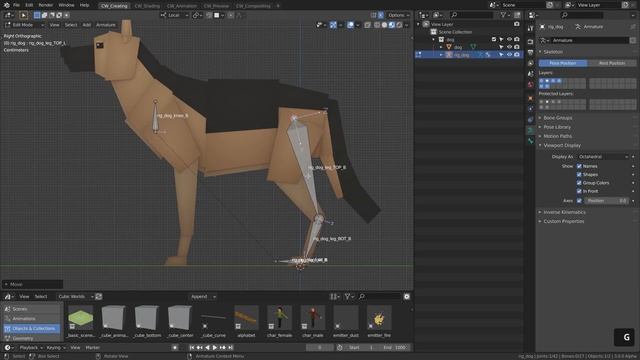The width and height of the screenshot is (640, 360).
Task: Switch to the CW_Creating workspace tab
Action: pos(114,6)
